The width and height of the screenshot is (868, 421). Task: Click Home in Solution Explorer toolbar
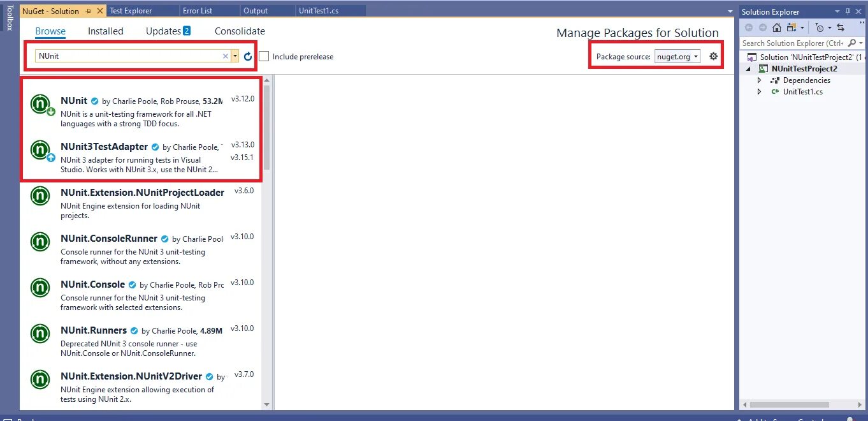(776, 27)
